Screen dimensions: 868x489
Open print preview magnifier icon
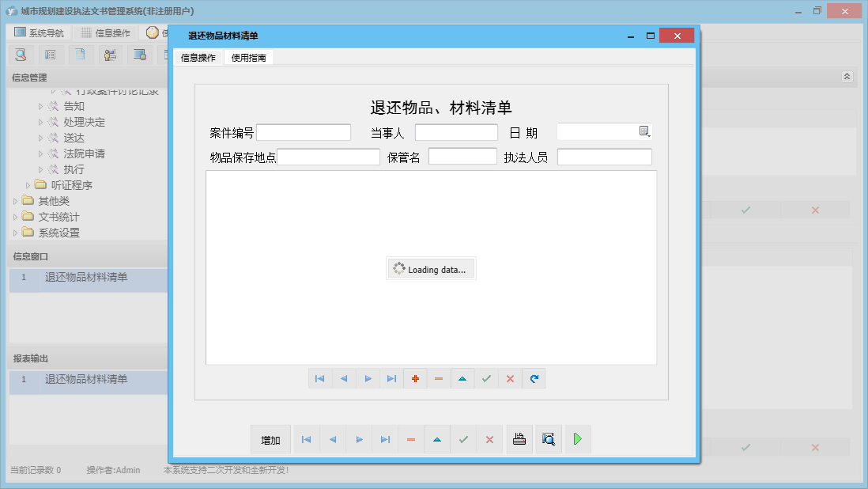(549, 440)
